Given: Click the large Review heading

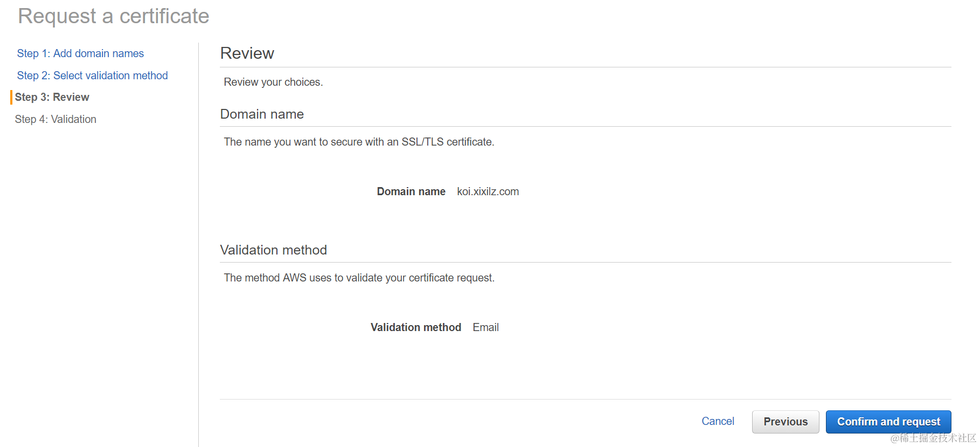Looking at the screenshot, I should [x=247, y=53].
